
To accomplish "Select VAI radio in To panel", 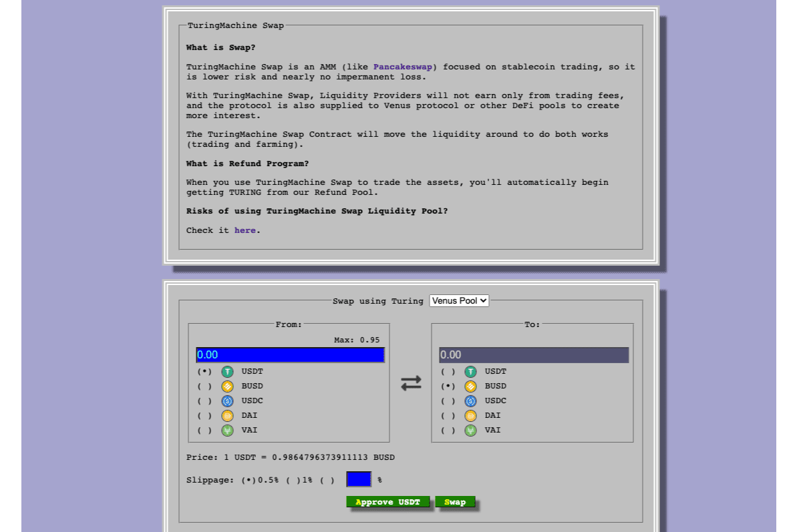I will [448, 431].
